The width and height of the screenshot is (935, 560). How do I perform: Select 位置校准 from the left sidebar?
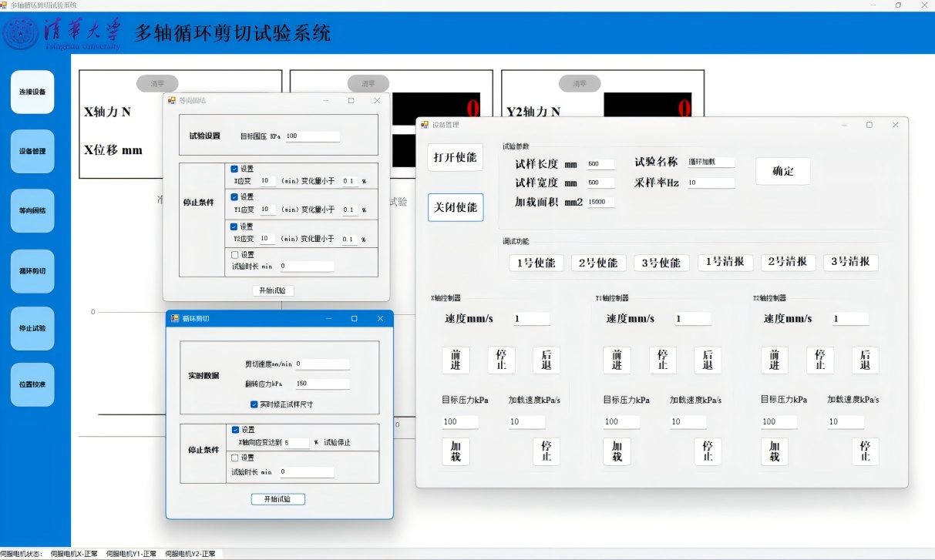tap(32, 384)
